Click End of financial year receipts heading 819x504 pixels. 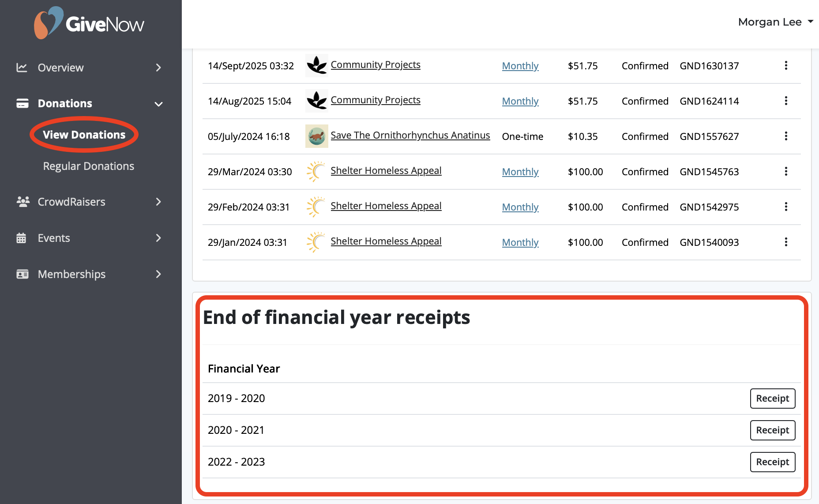pos(336,317)
